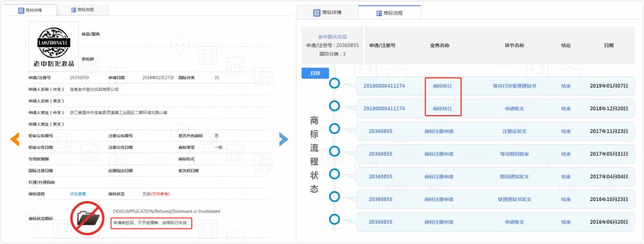Click 申请收文 in the 2018年12月20日 row
Viewport: 644px width, 244px height.
pyautogui.click(x=514, y=109)
